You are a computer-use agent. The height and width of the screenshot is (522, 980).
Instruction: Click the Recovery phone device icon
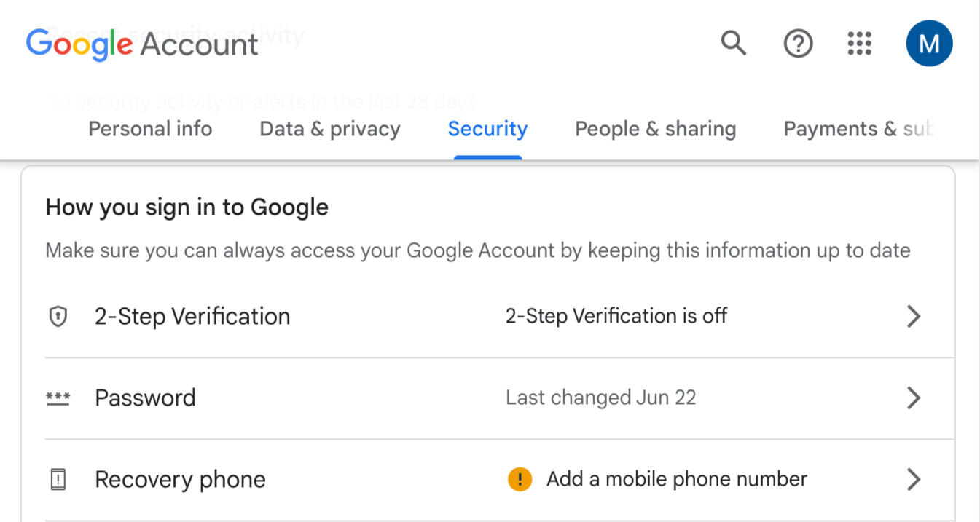(x=58, y=480)
